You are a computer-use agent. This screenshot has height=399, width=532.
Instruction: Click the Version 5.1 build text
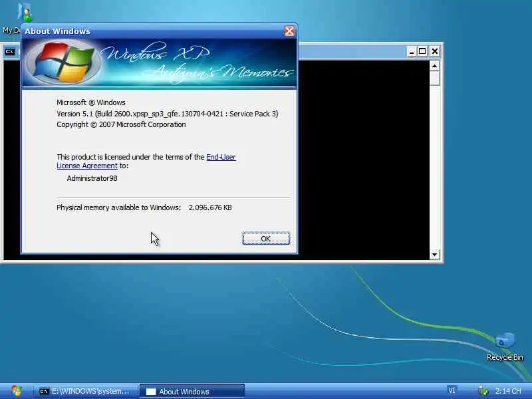tap(168, 114)
